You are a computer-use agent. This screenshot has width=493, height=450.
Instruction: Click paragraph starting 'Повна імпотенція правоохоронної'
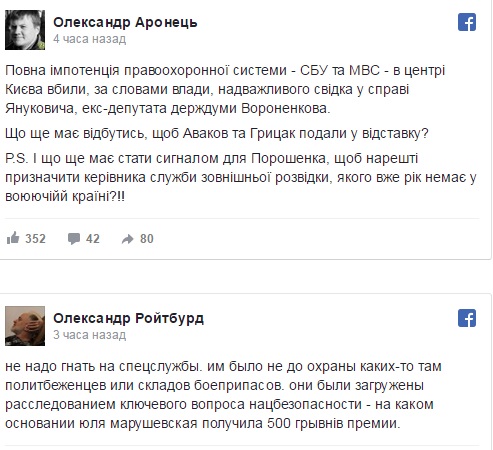click(x=225, y=89)
